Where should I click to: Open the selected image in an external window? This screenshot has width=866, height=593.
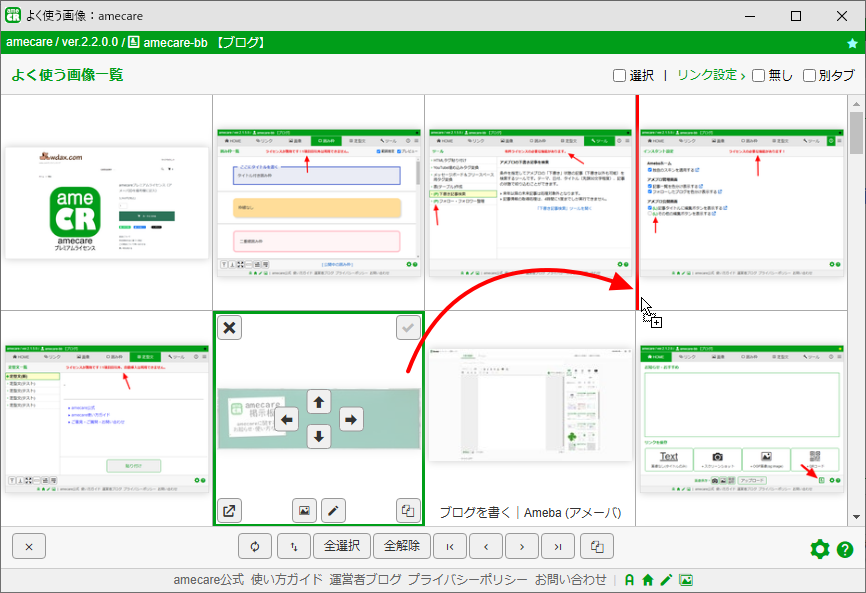click(229, 511)
